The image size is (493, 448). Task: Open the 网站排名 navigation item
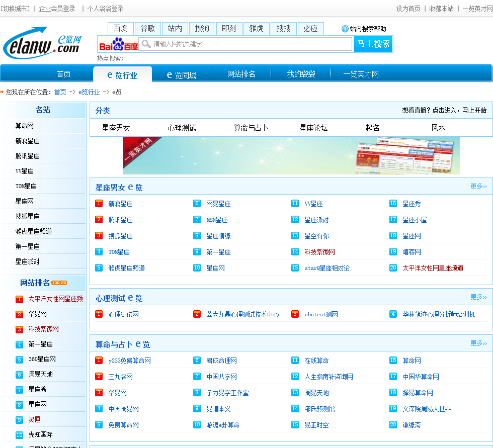tap(241, 74)
